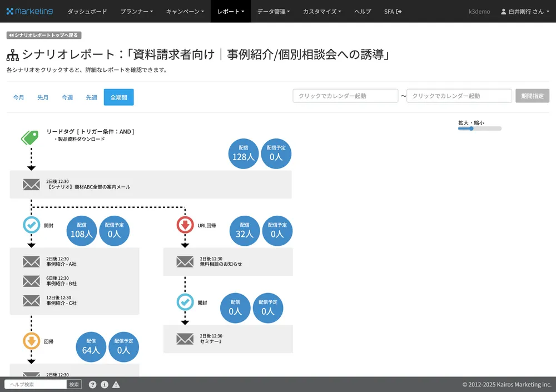556x392 pixels.
Task: Click the envelope icon for 商材ABC全部の案内メール
Action: pyautogui.click(x=31, y=183)
